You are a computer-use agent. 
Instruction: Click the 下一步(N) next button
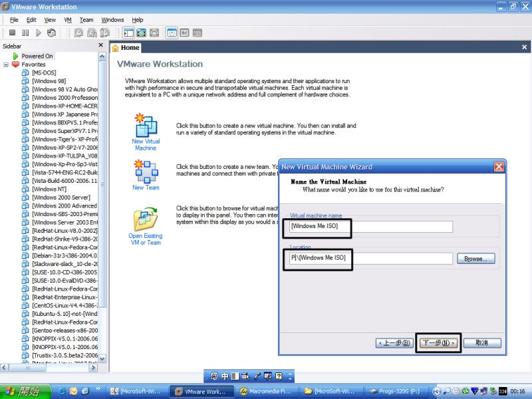pos(438,343)
